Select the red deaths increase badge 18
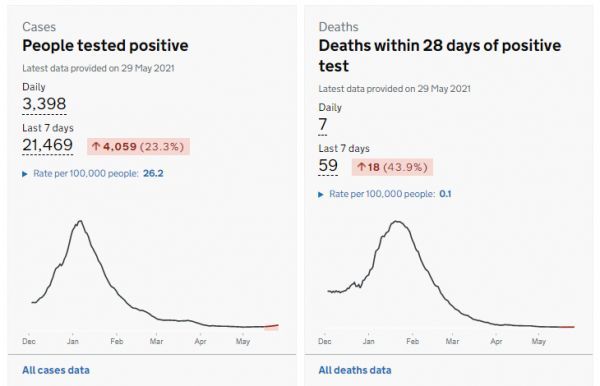This screenshot has width=600, height=386. tap(392, 167)
